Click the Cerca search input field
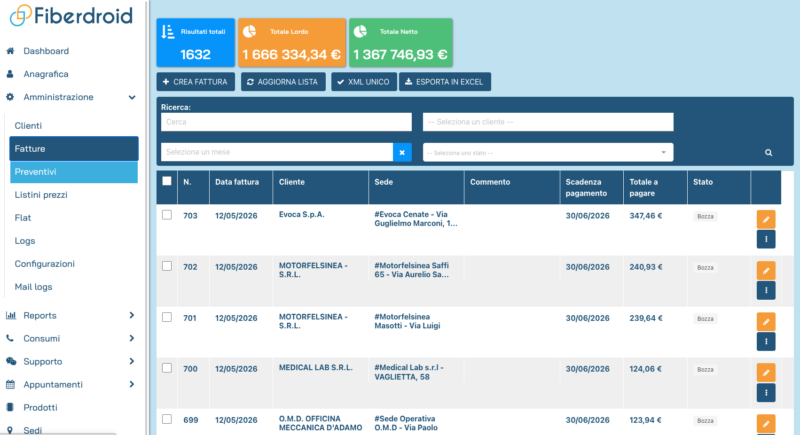The width and height of the screenshot is (800, 435). pyautogui.click(x=286, y=122)
